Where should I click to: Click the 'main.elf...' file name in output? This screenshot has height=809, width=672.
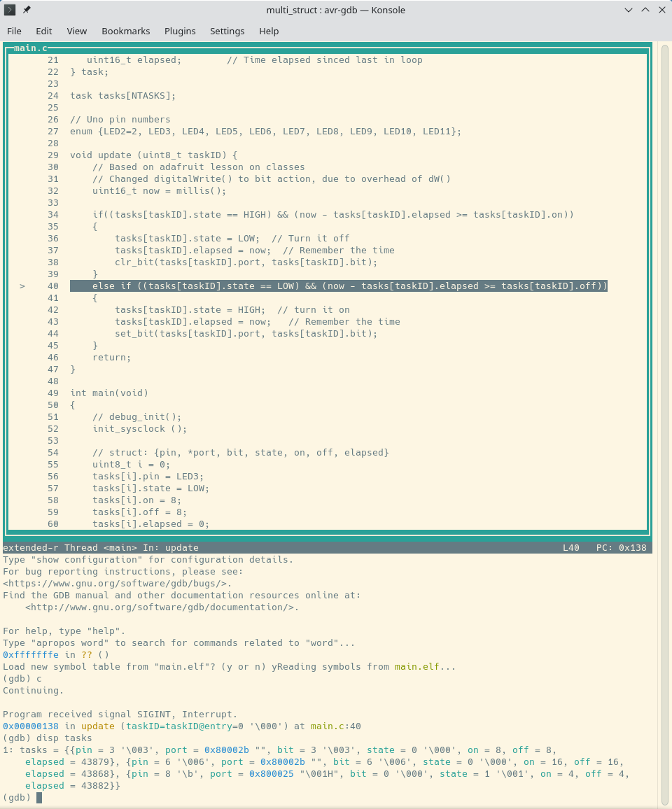point(426,667)
